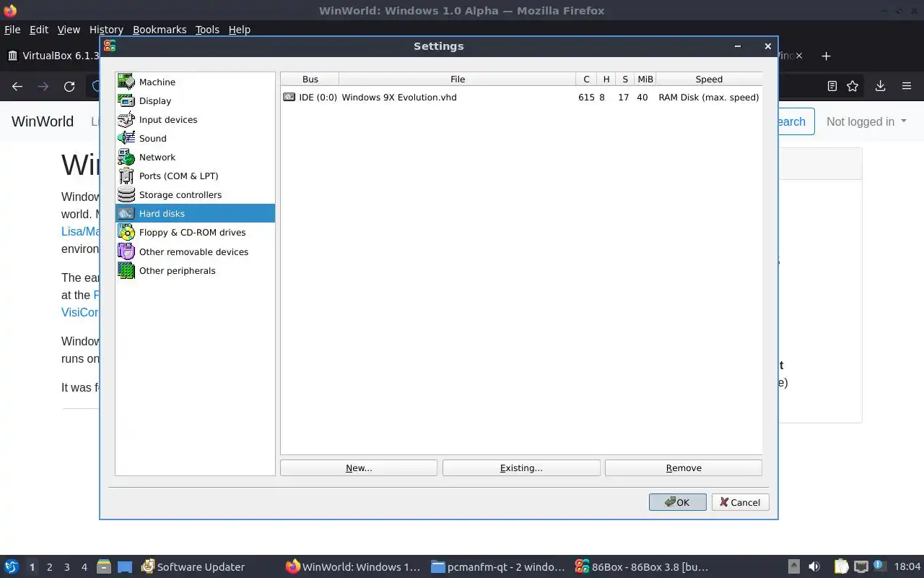Open the Other peripherals category
The width and height of the screenshot is (924, 578).
195,270
